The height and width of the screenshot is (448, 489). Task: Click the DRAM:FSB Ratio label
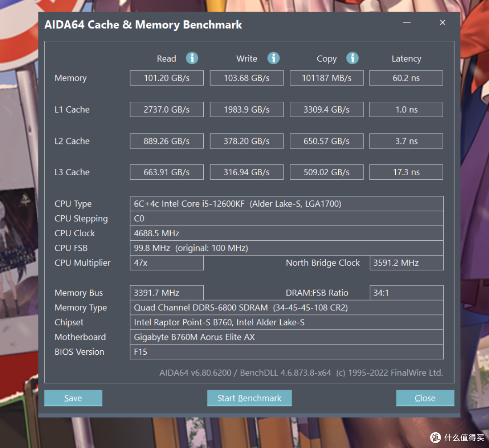pos(317,293)
